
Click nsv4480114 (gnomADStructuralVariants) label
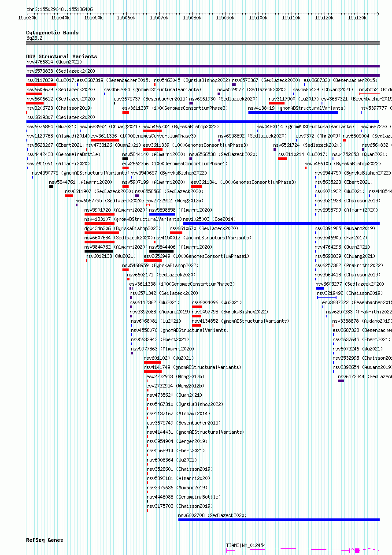pyautogui.click(x=305, y=127)
